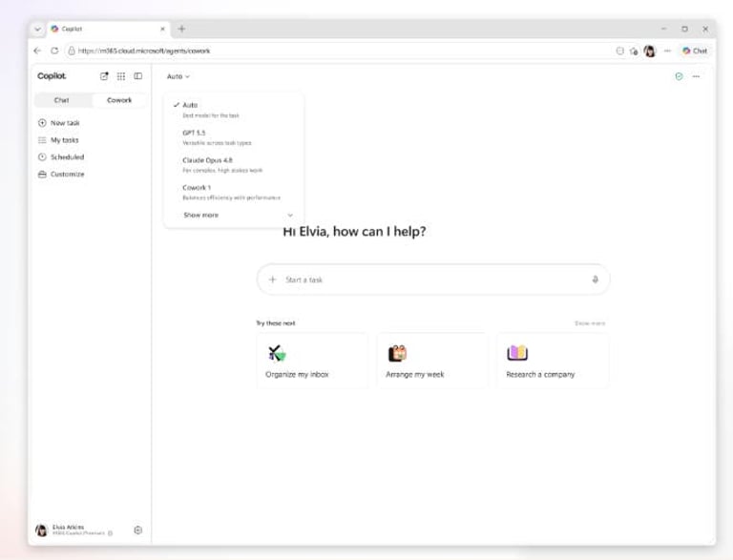This screenshot has width=733, height=560.
Task: Click the extensions icon in address bar
Action: (x=619, y=51)
